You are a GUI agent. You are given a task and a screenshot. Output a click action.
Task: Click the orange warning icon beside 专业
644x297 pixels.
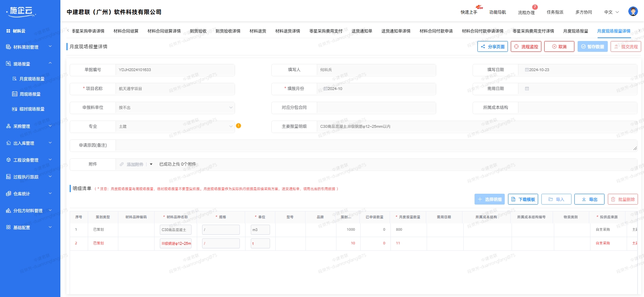238,126
